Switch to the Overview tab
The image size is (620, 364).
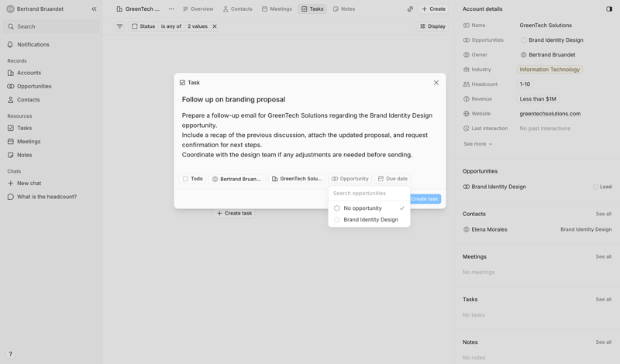[198, 9]
